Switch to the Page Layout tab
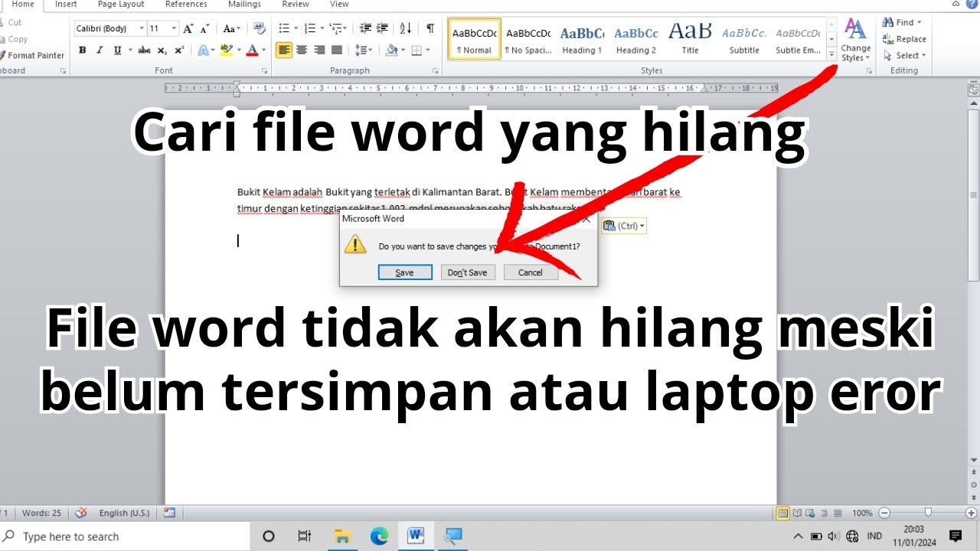Screen dimensions: 980x551 (121, 5)
